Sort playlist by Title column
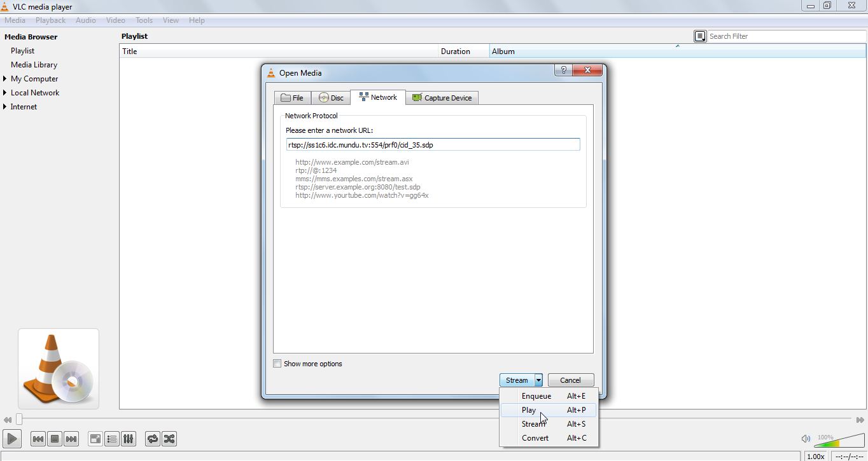 coord(279,52)
